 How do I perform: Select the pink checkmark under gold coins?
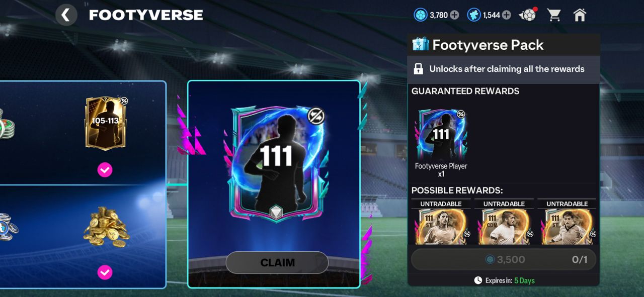click(105, 273)
